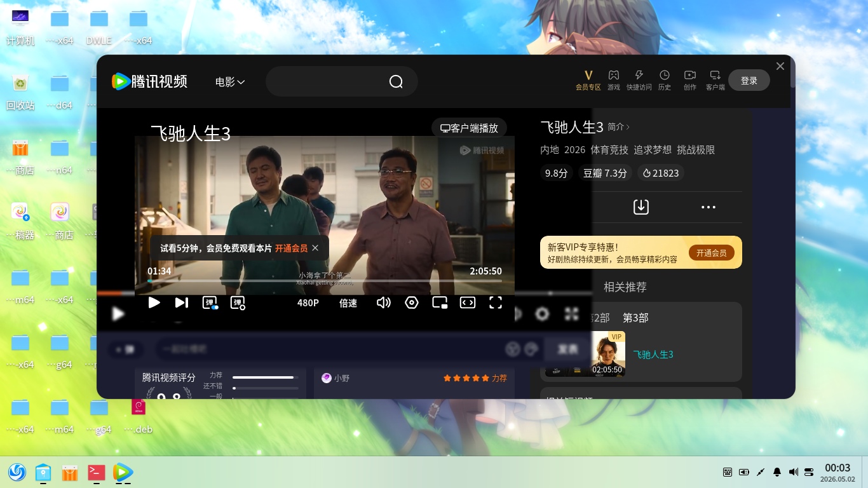Open the danmaku settings icon
Viewport: 868px width, 488px height.
click(x=238, y=303)
